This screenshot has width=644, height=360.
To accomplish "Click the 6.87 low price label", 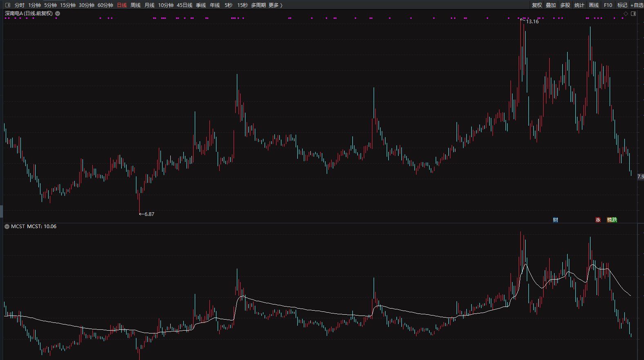I will click(149, 214).
